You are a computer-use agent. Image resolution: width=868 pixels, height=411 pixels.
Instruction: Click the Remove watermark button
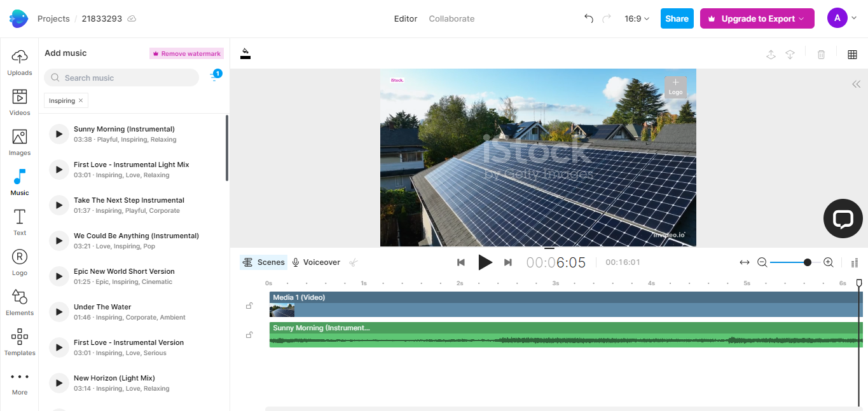(x=186, y=54)
